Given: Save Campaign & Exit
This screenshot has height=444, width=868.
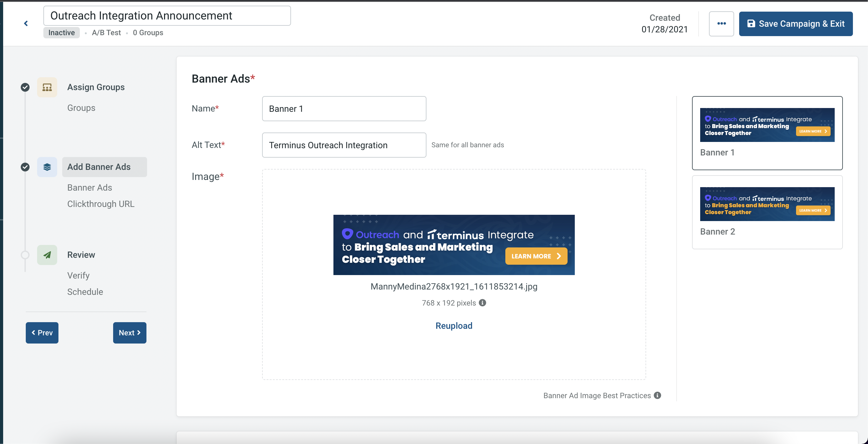Looking at the screenshot, I should (795, 24).
